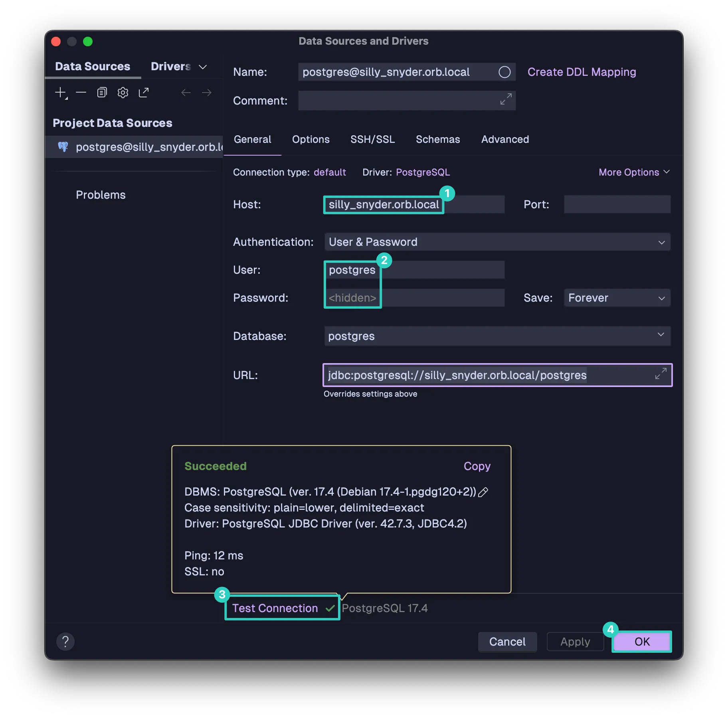Screen dimensions: 728x719
Task: Click the add data source plus icon
Action: pyautogui.click(x=61, y=93)
